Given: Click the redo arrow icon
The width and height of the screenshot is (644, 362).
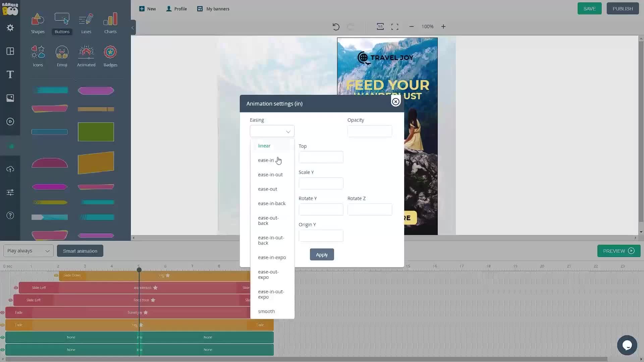Looking at the screenshot, I should point(351,27).
